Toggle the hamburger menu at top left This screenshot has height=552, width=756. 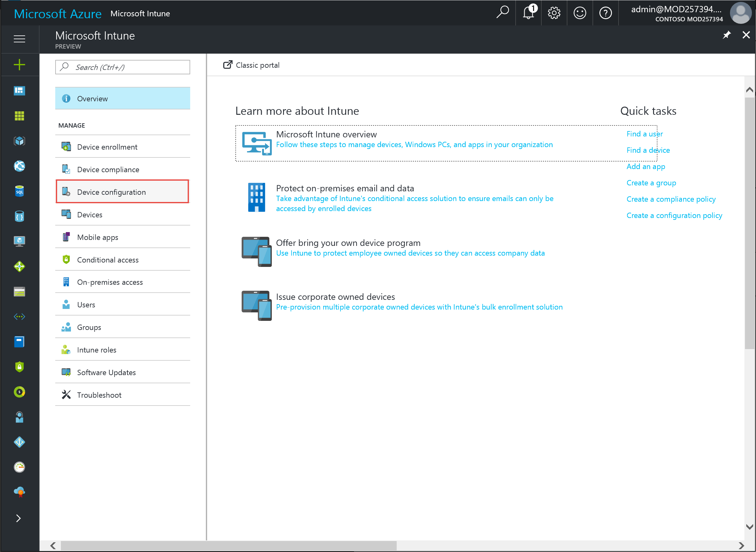point(19,39)
